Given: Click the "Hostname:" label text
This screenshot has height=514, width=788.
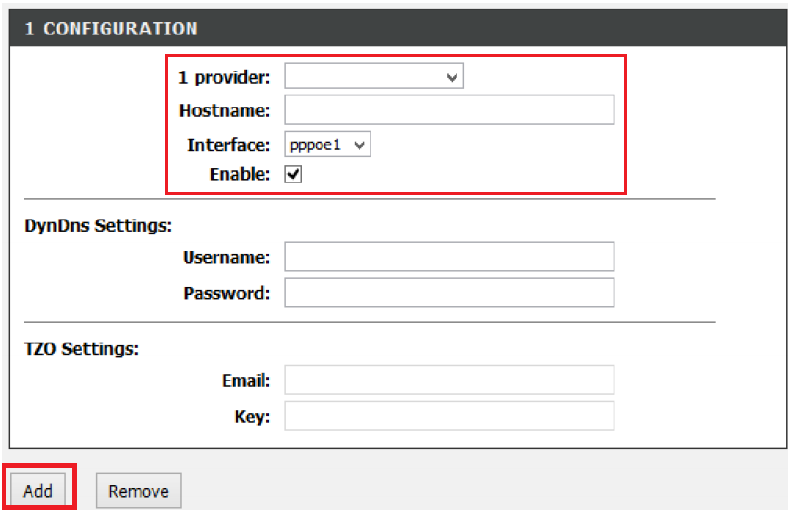Looking at the screenshot, I should (225, 111).
